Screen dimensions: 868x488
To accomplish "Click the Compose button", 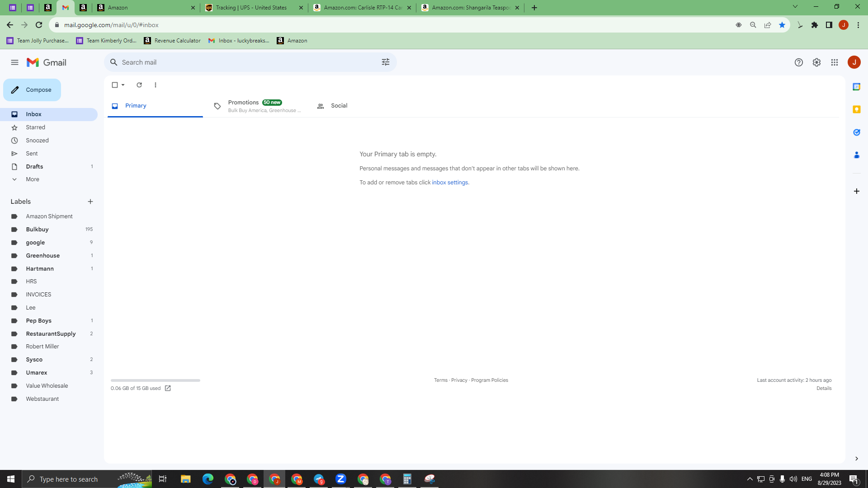I will pyautogui.click(x=32, y=90).
